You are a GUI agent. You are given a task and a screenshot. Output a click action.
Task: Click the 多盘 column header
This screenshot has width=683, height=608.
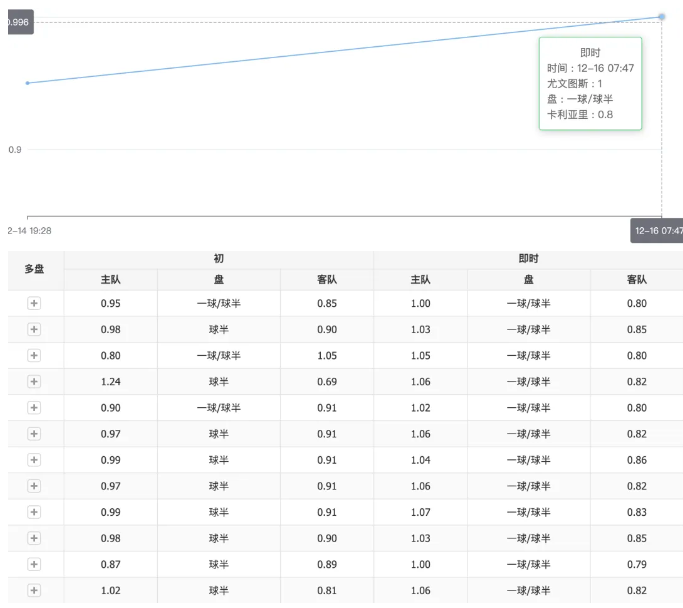pyautogui.click(x=34, y=269)
